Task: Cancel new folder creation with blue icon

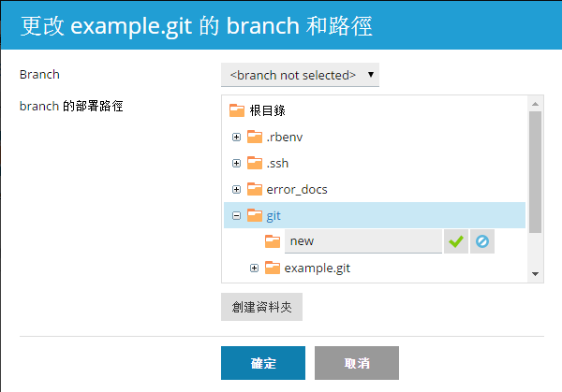Action: point(482,241)
